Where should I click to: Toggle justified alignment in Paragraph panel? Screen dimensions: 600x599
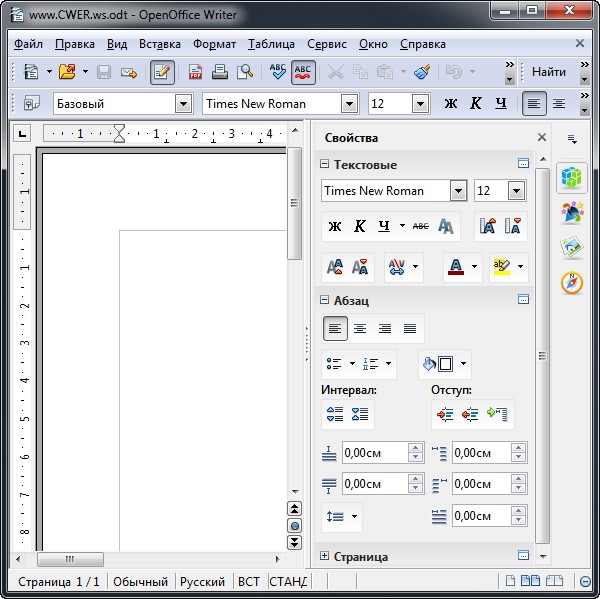pyautogui.click(x=409, y=328)
